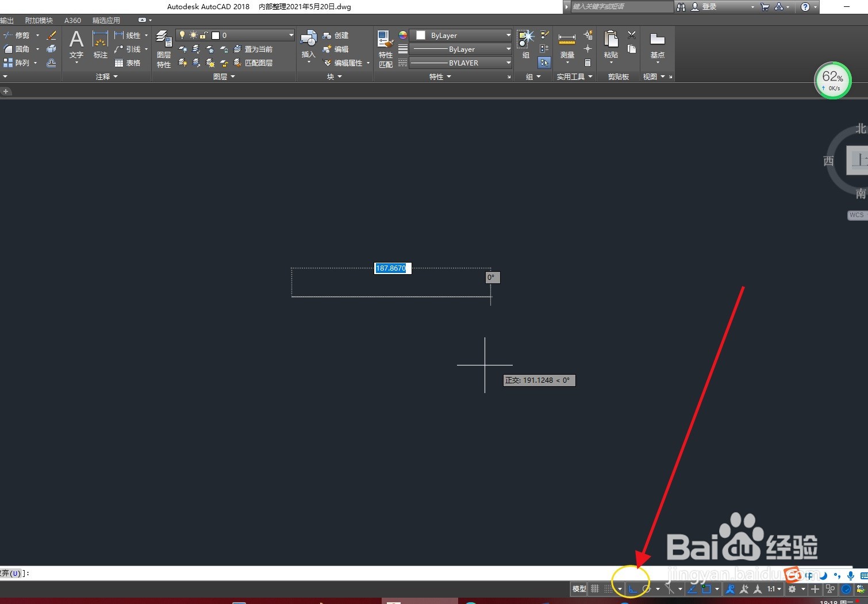Switch to 模型 (Model) space button
Screen dimensions: 868x604
tap(579, 589)
